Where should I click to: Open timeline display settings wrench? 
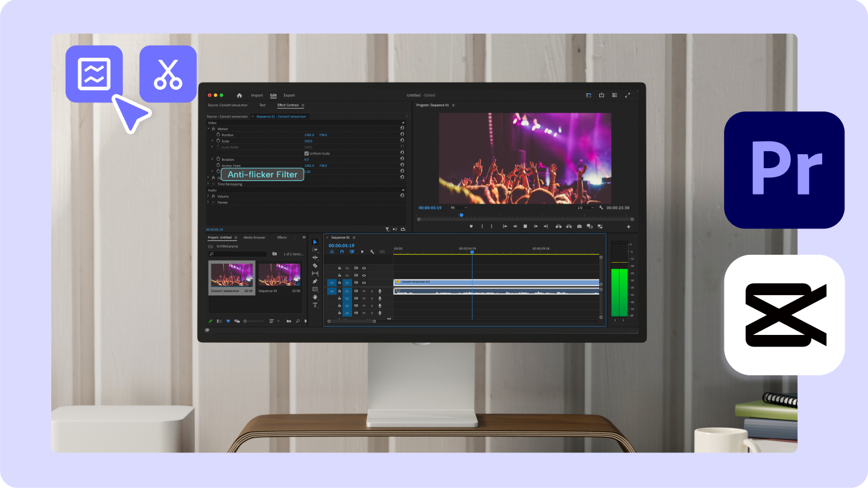[372, 252]
